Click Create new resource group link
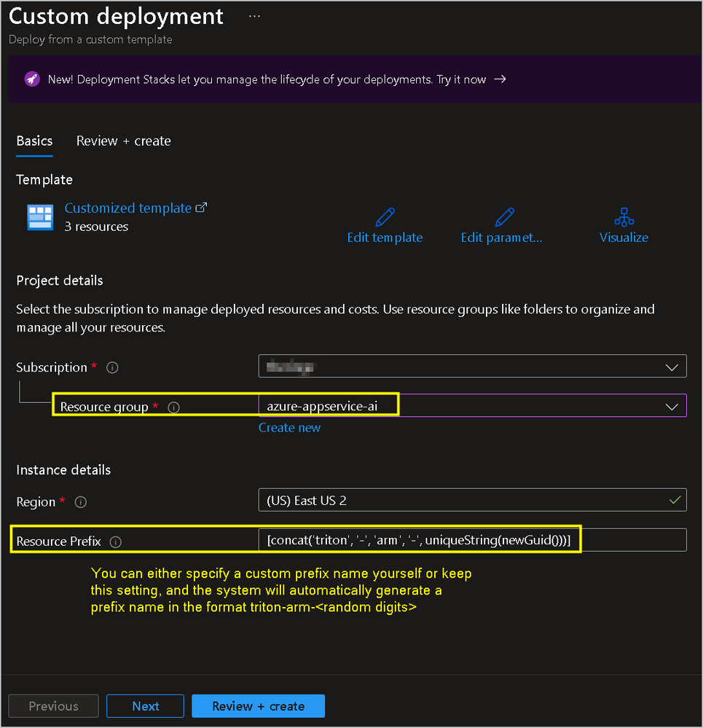 coord(289,428)
